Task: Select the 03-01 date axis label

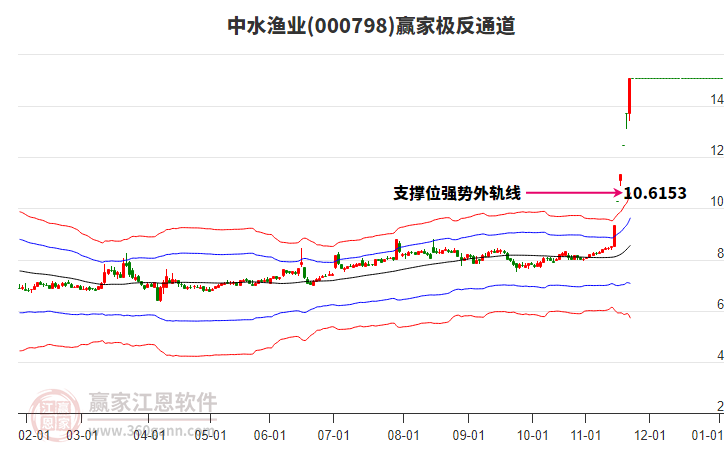Action: pyautogui.click(x=82, y=436)
